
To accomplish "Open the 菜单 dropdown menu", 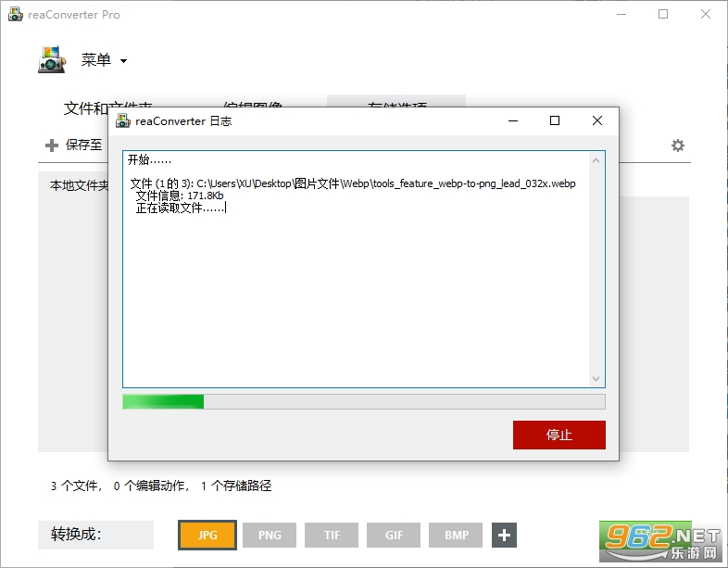I will click(x=104, y=60).
